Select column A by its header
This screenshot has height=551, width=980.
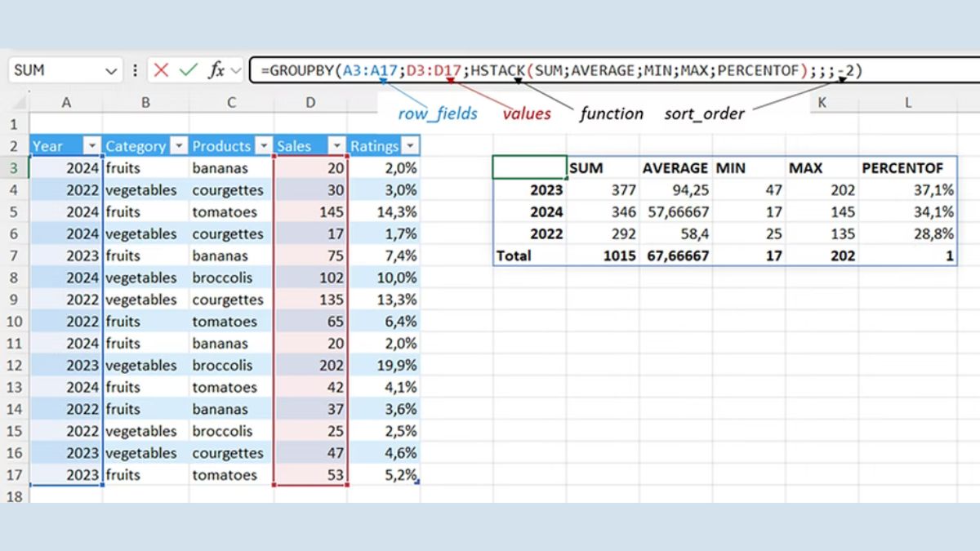[x=66, y=103]
